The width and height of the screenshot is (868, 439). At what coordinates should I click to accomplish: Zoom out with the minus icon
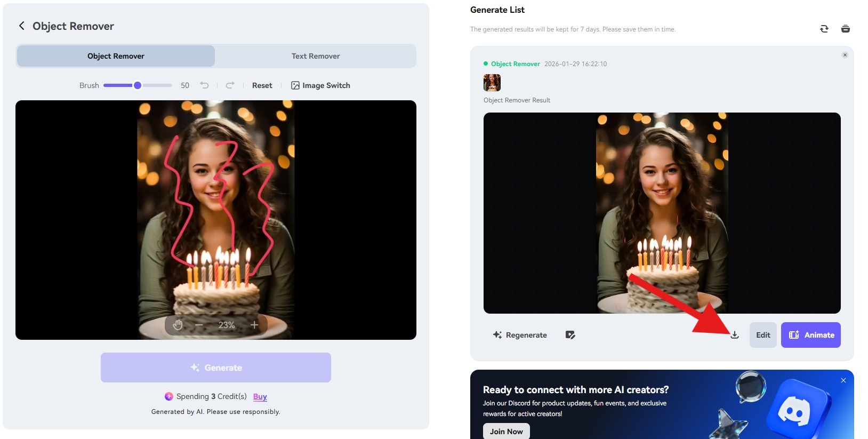point(199,325)
